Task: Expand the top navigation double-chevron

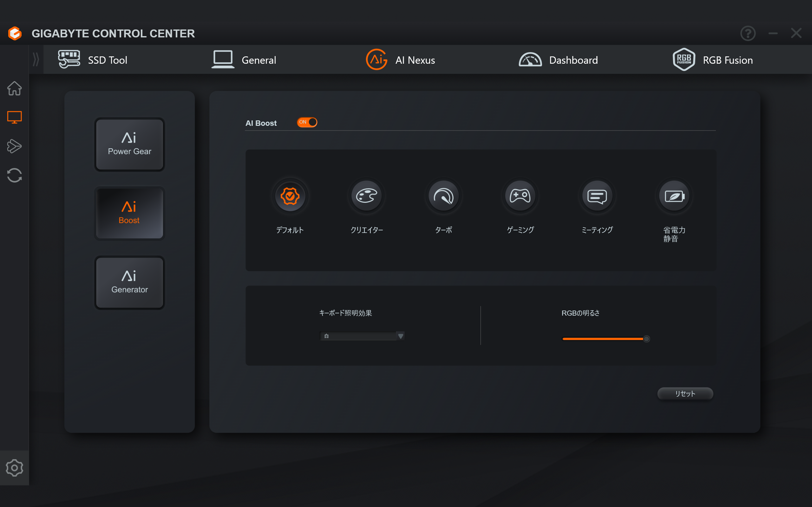Action: pyautogui.click(x=36, y=60)
